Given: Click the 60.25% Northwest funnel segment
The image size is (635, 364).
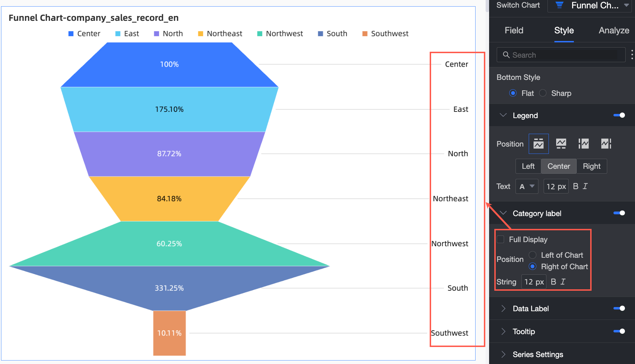Looking at the screenshot, I should tap(169, 244).
